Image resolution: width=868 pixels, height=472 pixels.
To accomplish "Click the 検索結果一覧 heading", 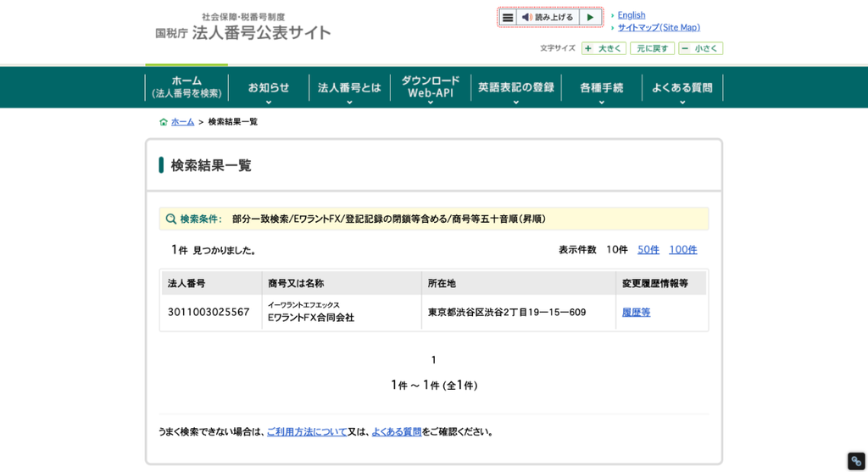I will pyautogui.click(x=211, y=165).
